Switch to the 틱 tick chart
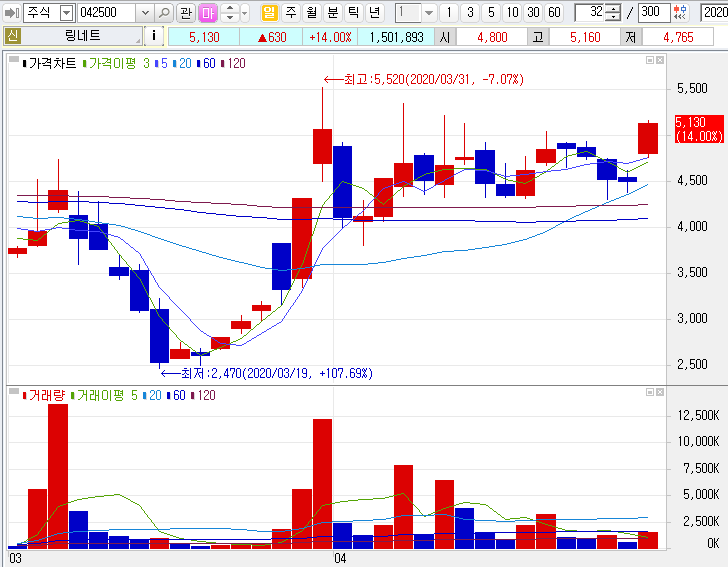This screenshot has height=567, width=728. coord(353,13)
